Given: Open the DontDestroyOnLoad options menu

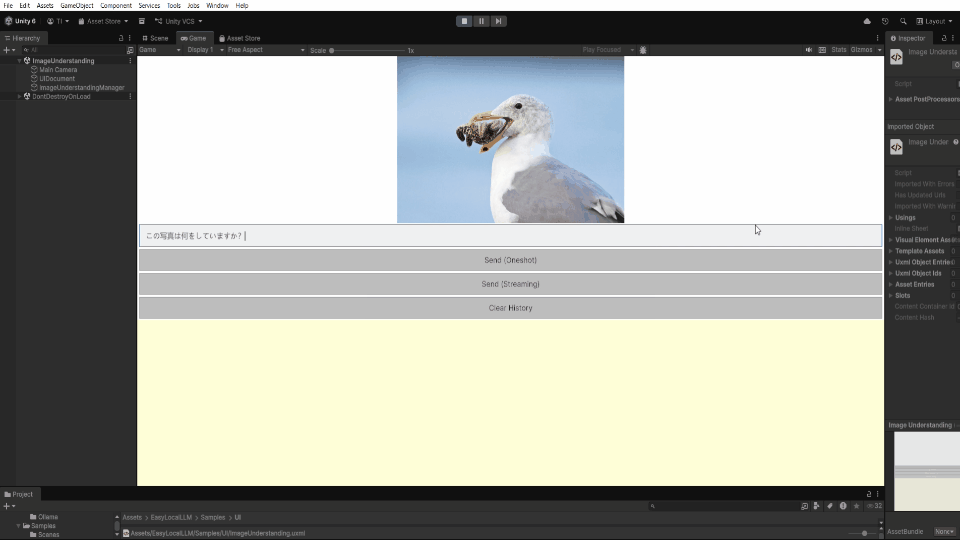Looking at the screenshot, I should pos(130,96).
